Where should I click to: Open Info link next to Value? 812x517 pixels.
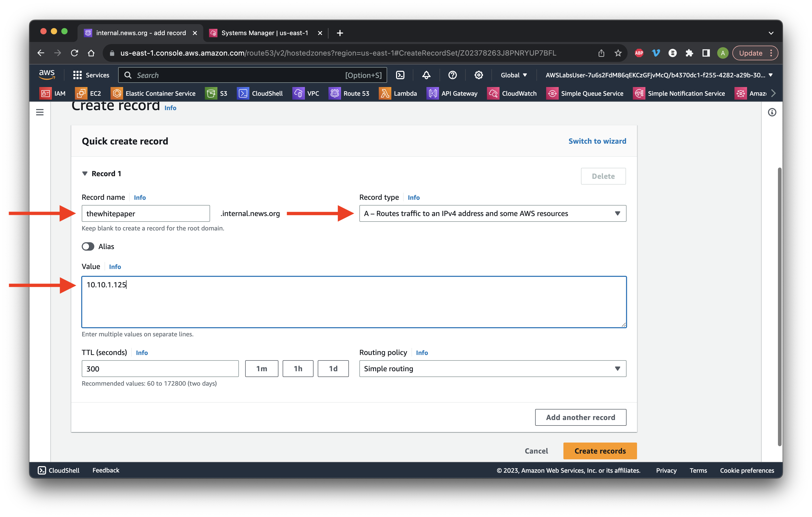115,267
